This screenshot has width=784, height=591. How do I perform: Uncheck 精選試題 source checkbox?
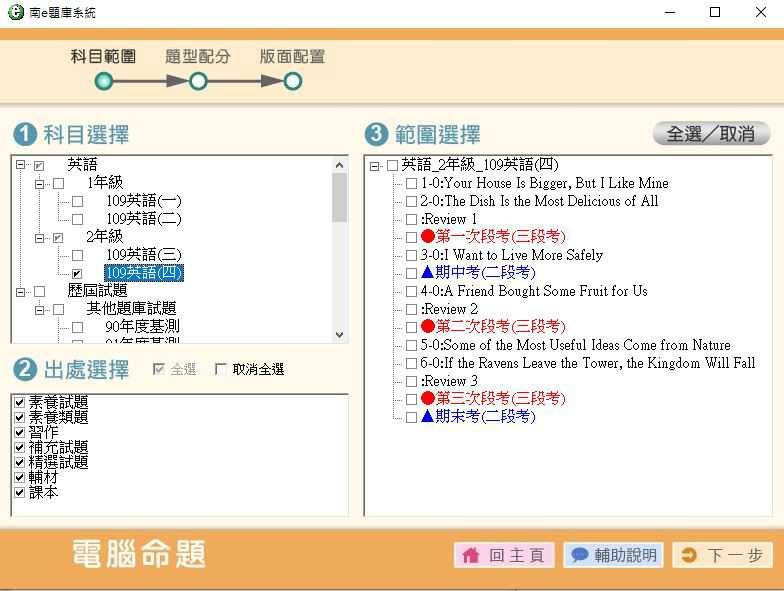point(20,462)
